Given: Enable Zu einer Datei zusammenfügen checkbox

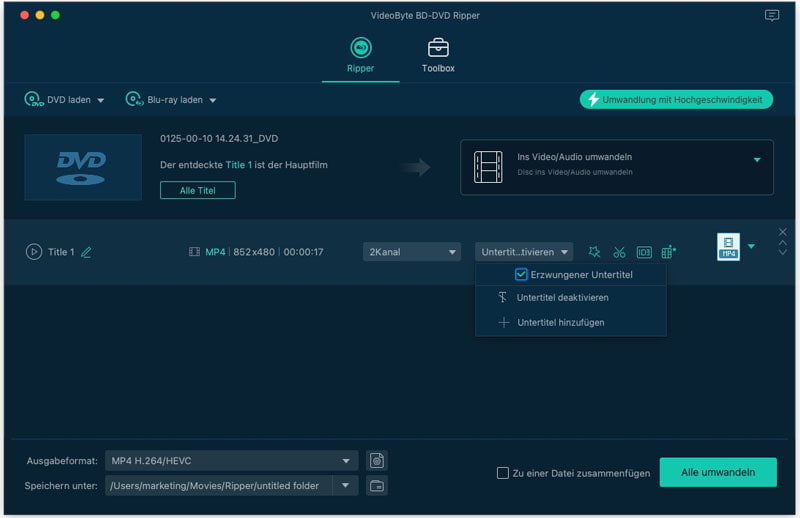Looking at the screenshot, I should tap(503, 473).
